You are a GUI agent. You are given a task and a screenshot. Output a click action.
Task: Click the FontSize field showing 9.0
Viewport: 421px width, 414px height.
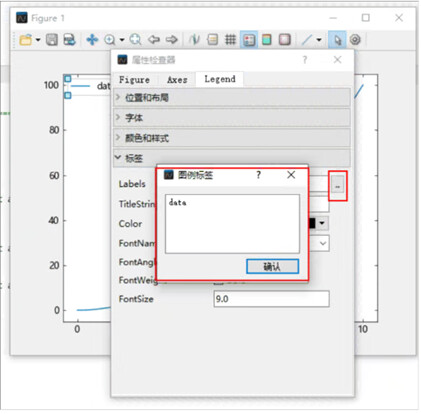click(271, 299)
